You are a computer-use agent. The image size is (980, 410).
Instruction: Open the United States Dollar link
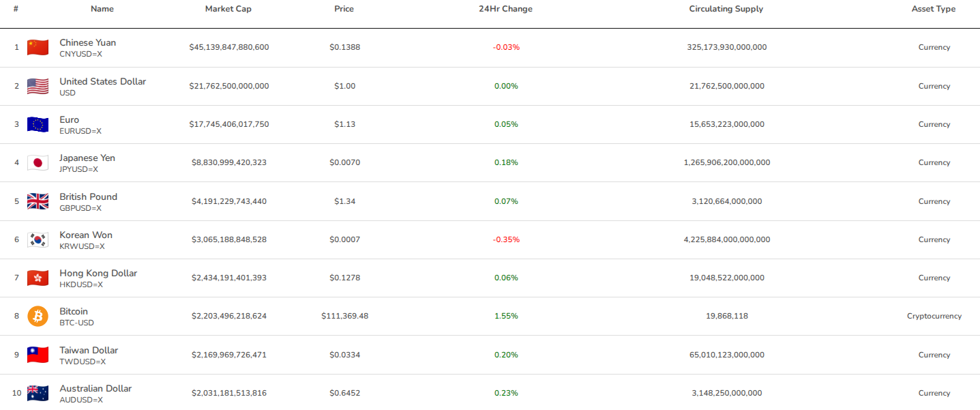pos(102,81)
